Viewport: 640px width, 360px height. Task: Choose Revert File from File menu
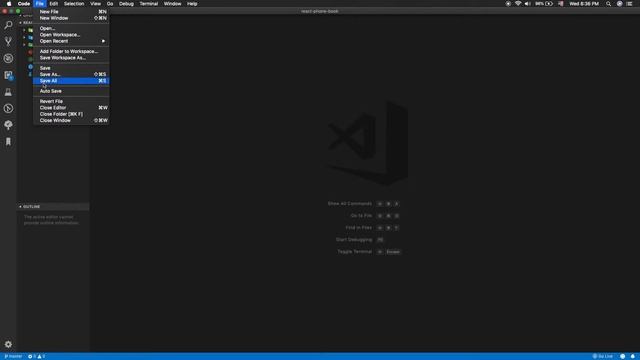pos(71,101)
